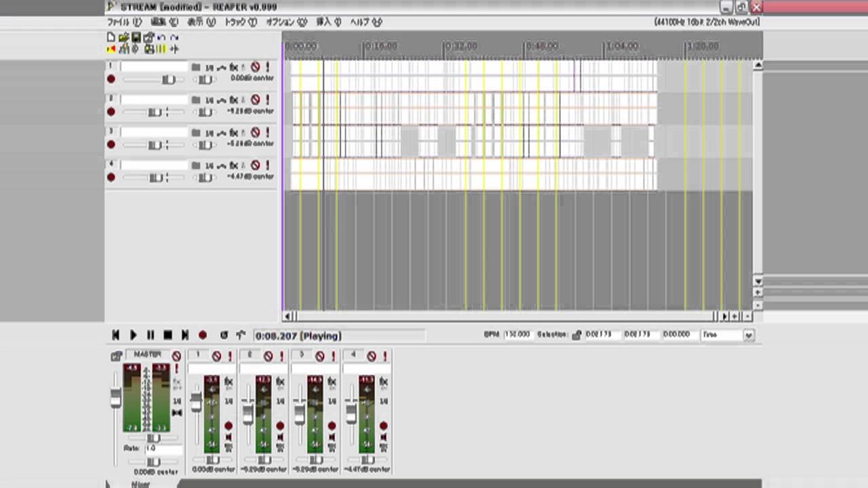
Task: Arm track 2 for recording in track panel
Action: (111, 112)
